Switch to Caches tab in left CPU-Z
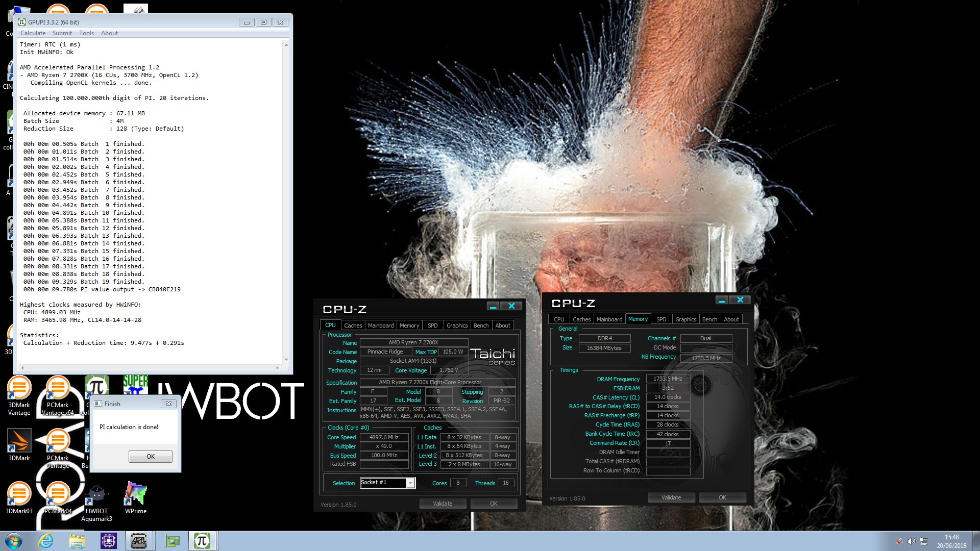This screenshot has height=551, width=980. 353,325
